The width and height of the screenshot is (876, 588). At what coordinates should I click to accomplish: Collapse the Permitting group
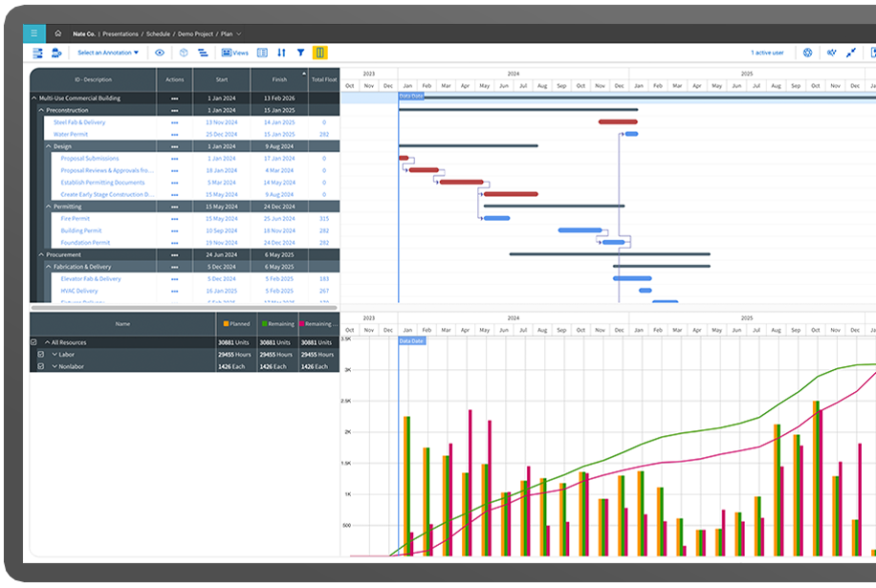point(49,207)
